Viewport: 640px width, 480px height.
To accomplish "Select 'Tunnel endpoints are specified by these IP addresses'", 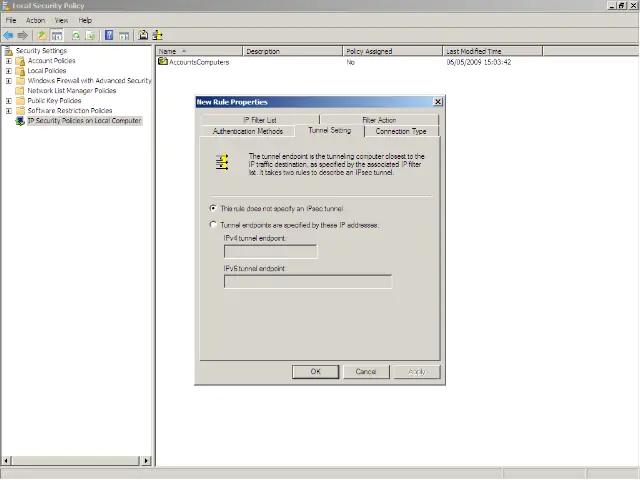I will tap(213, 225).
